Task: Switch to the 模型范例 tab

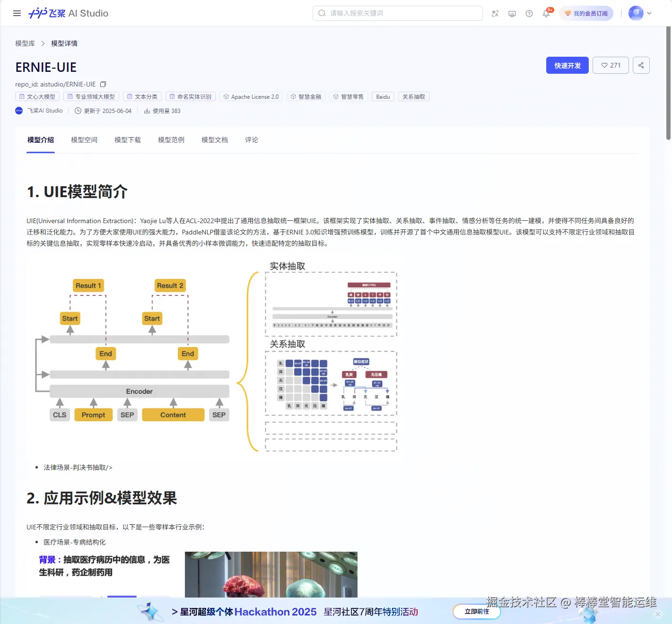Action: tap(171, 140)
